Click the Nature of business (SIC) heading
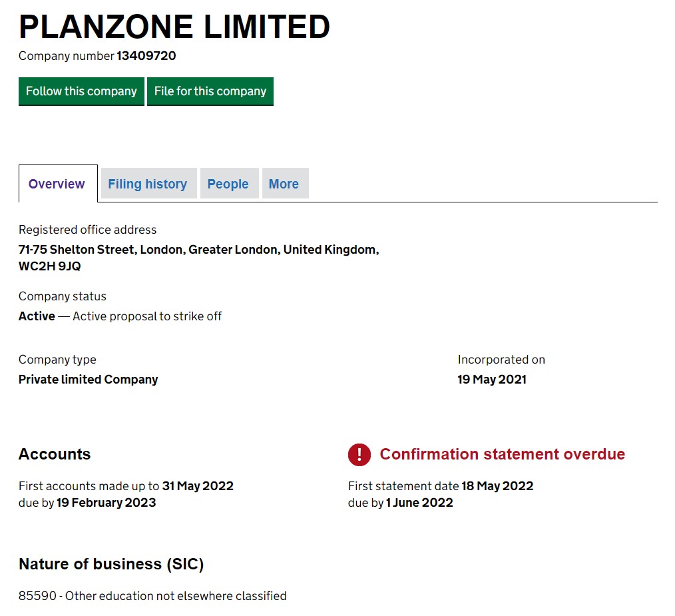This screenshot has width=675, height=616. click(x=111, y=564)
